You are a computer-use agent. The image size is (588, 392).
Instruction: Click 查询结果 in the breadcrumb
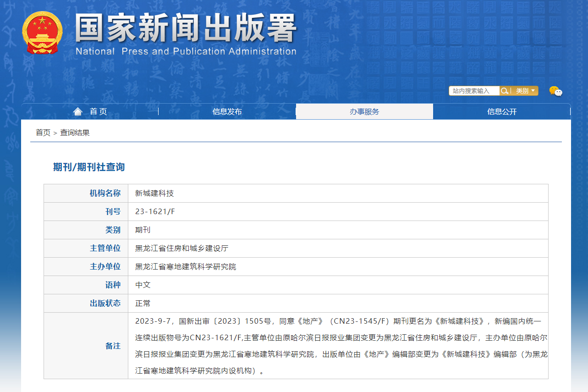pyautogui.click(x=75, y=133)
